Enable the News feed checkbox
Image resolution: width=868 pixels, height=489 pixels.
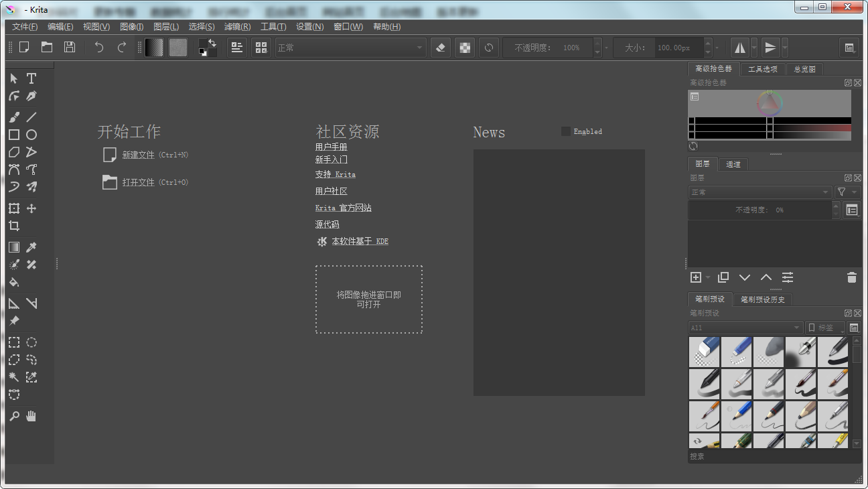tap(565, 131)
